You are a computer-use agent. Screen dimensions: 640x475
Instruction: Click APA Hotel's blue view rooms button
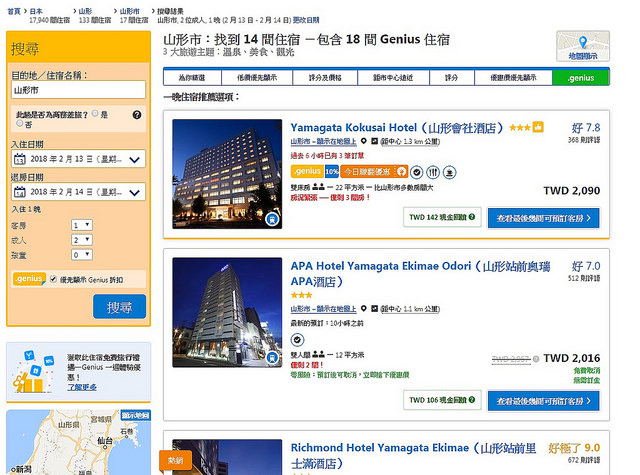tap(543, 401)
